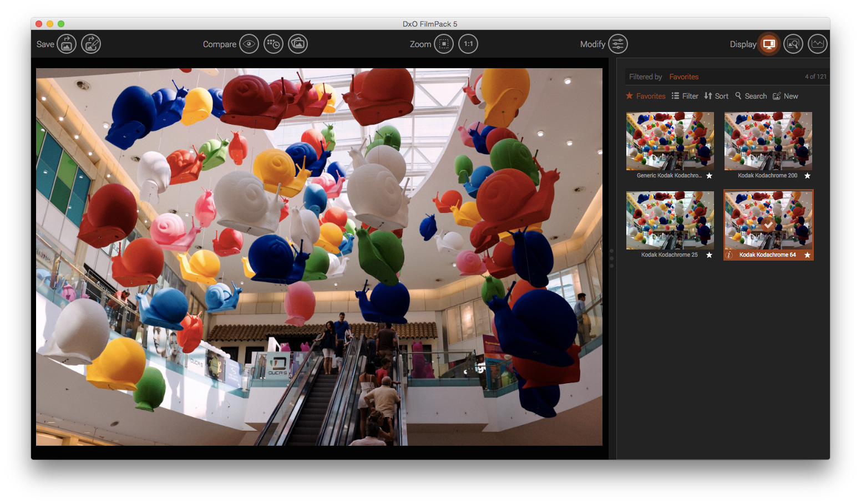Open the Display navigator magnifier icon

793,44
